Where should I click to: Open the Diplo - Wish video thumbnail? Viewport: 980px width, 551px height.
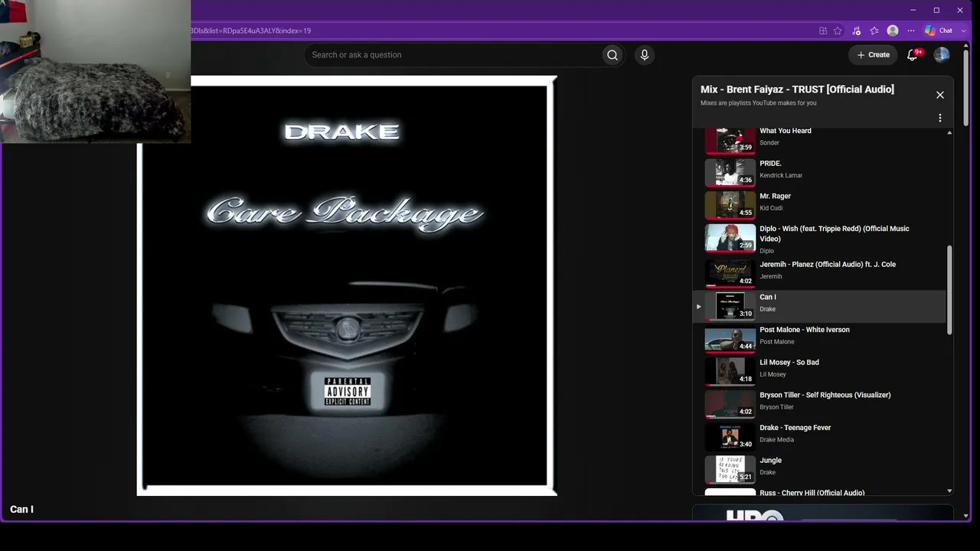point(730,238)
